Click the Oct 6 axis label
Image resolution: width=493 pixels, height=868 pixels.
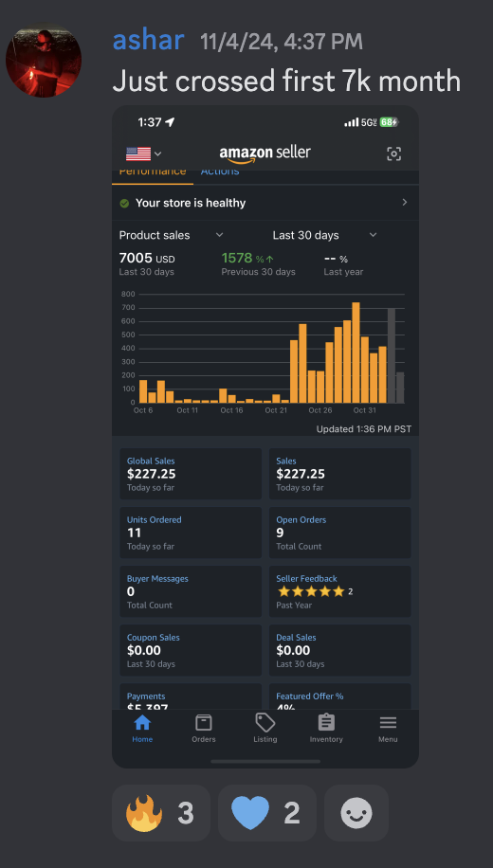pos(143,410)
